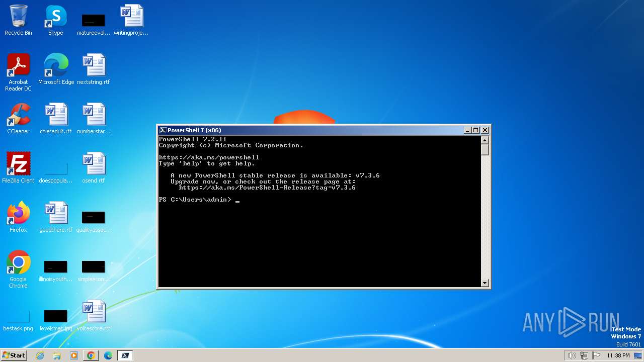Select the simpleecon desktop file
Image resolution: width=644 pixels, height=362 pixels.
(x=94, y=270)
